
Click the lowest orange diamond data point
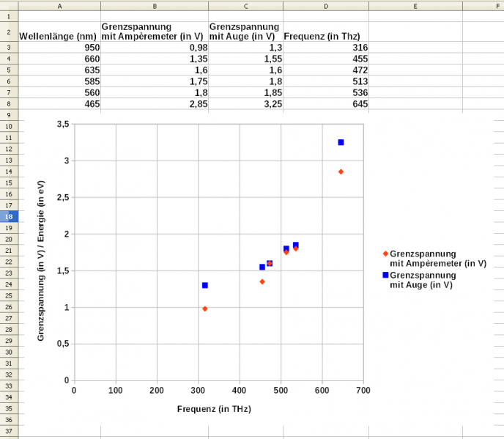point(205,309)
